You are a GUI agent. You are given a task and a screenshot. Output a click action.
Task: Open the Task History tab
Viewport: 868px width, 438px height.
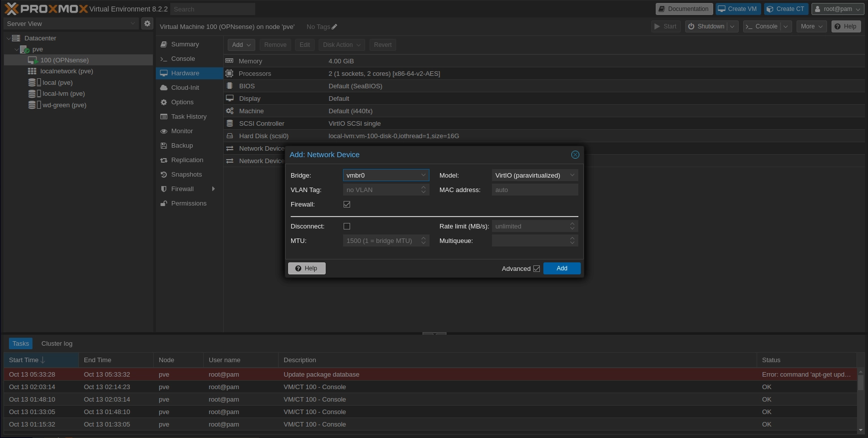coord(189,117)
